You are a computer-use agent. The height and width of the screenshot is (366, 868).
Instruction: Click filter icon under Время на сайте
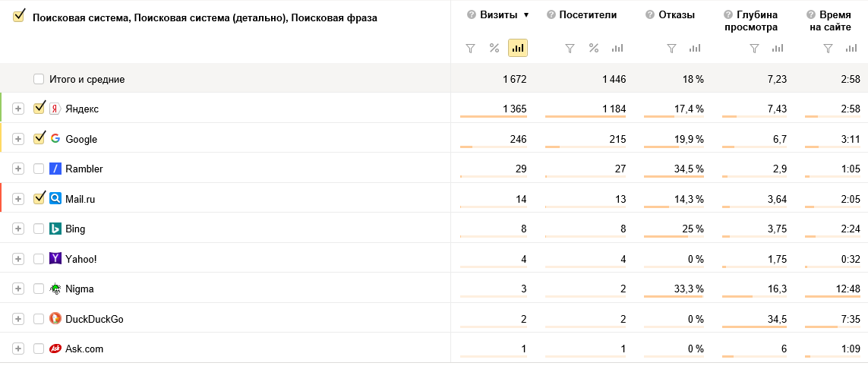tap(829, 49)
